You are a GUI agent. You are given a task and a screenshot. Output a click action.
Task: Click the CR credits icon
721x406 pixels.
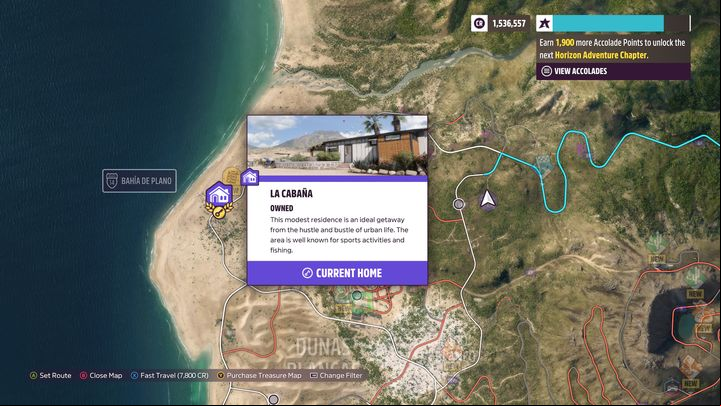coord(479,23)
